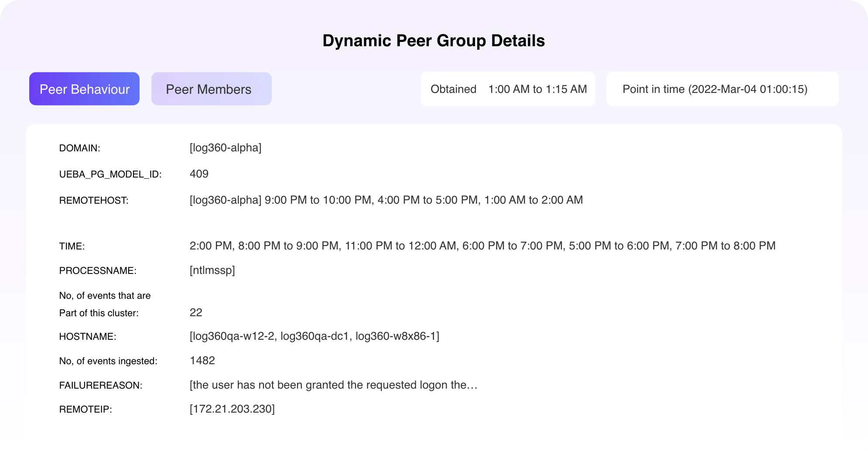Click the DOMAIN value log360-alpha
This screenshot has width=868, height=468.
tap(226, 148)
